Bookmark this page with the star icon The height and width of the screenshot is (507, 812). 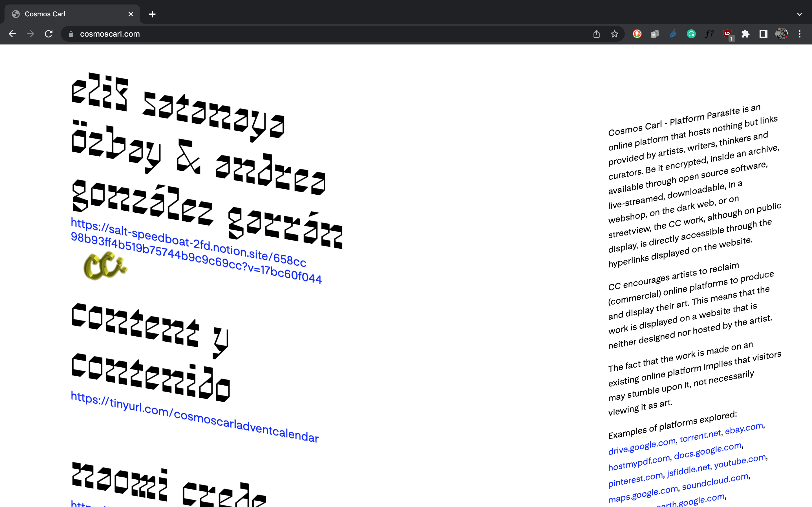point(614,34)
